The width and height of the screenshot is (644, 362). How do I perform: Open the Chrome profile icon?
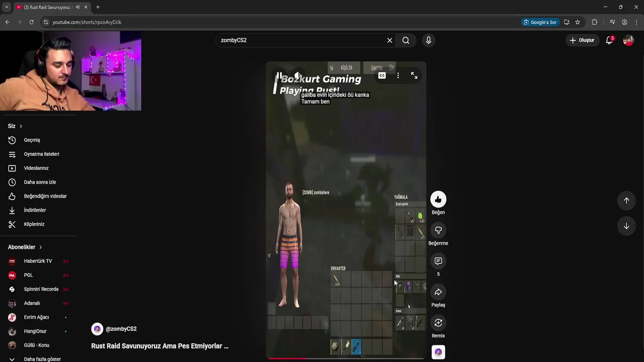pyautogui.click(x=624, y=22)
